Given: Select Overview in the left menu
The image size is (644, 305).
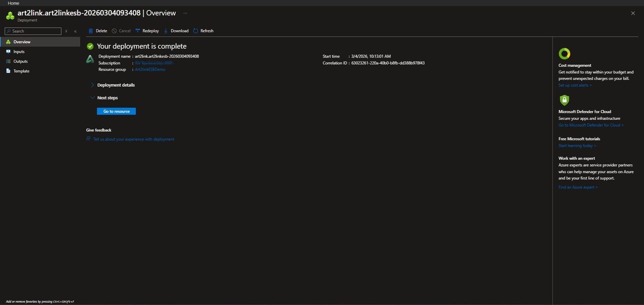Looking at the screenshot, I should pos(22,42).
